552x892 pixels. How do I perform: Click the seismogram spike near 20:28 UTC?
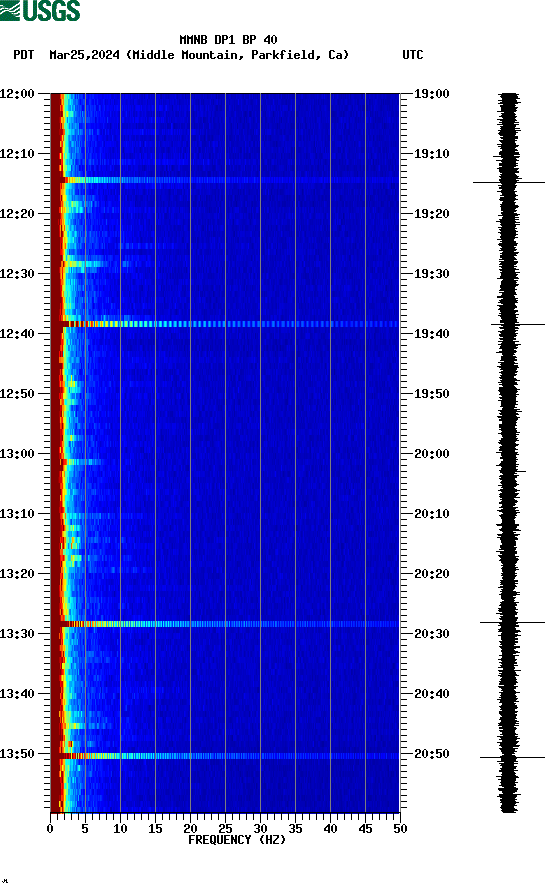pos(512,622)
